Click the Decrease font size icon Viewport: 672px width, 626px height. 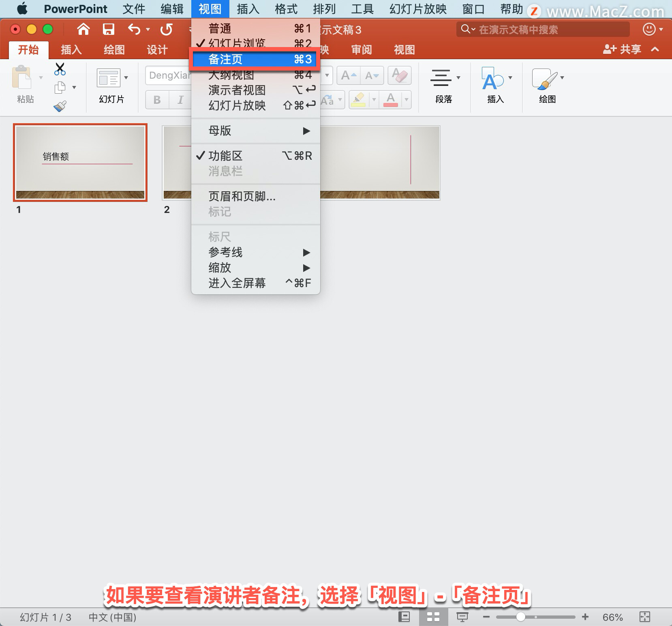pyautogui.click(x=372, y=76)
